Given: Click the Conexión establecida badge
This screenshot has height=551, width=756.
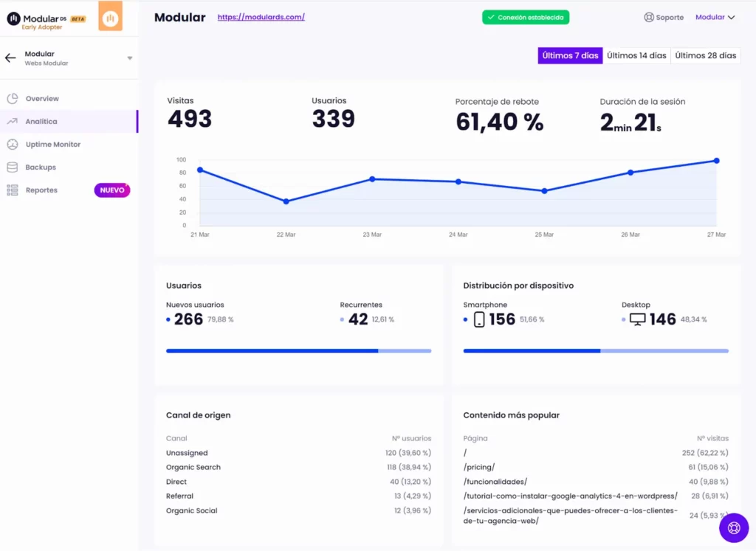Looking at the screenshot, I should coord(525,16).
